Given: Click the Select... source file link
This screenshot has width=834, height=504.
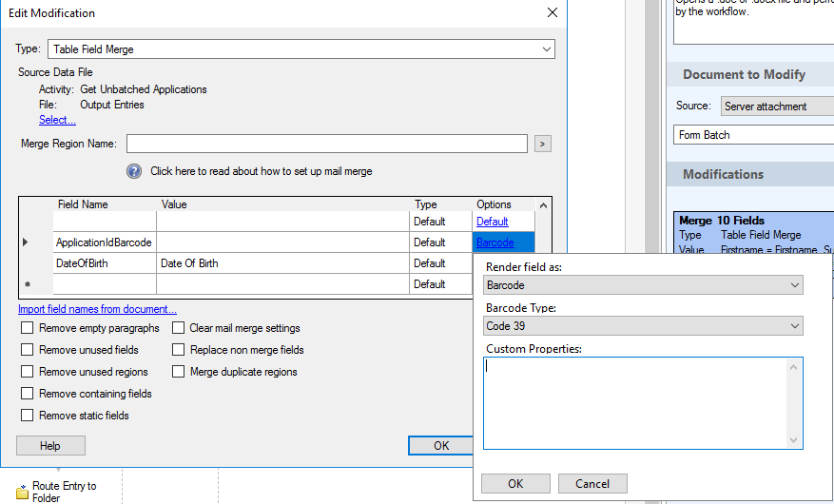Looking at the screenshot, I should [57, 120].
